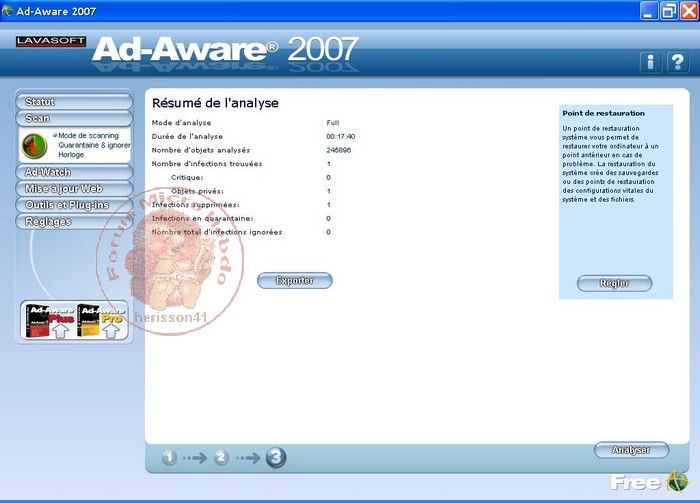
Task: Click the 'Nombre total d'infections ignorées' label
Action: pos(217,232)
